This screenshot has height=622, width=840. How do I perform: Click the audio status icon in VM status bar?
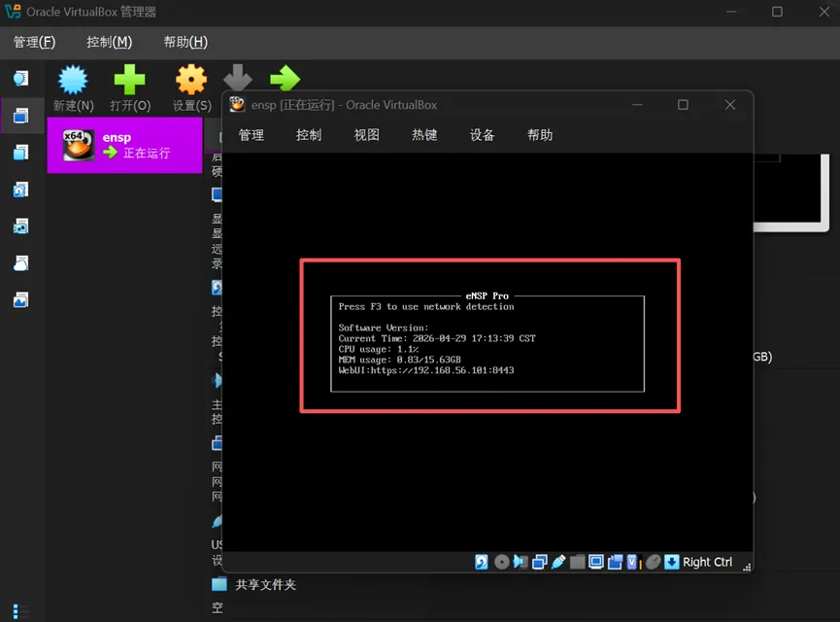pos(521,562)
